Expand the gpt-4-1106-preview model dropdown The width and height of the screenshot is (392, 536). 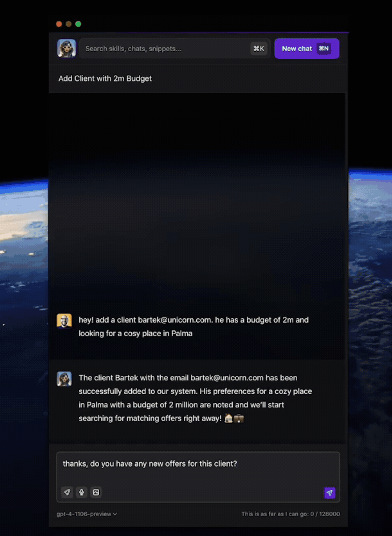click(x=87, y=514)
